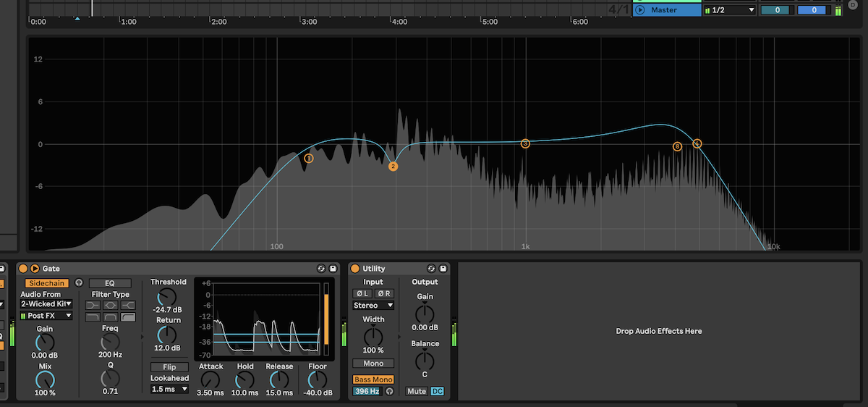Enable Bass Mono audition headphone icon
The image size is (868, 407).
click(390, 392)
